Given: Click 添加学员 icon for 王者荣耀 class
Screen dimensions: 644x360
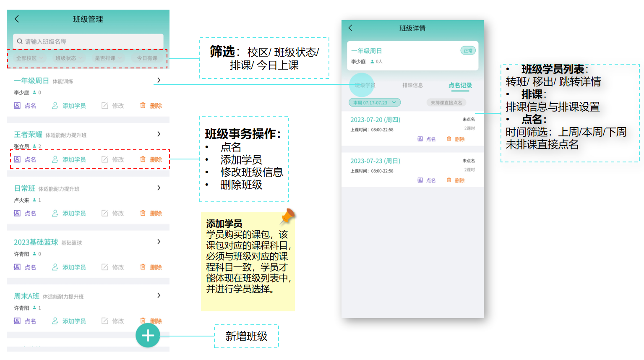Looking at the screenshot, I should (x=55, y=159).
